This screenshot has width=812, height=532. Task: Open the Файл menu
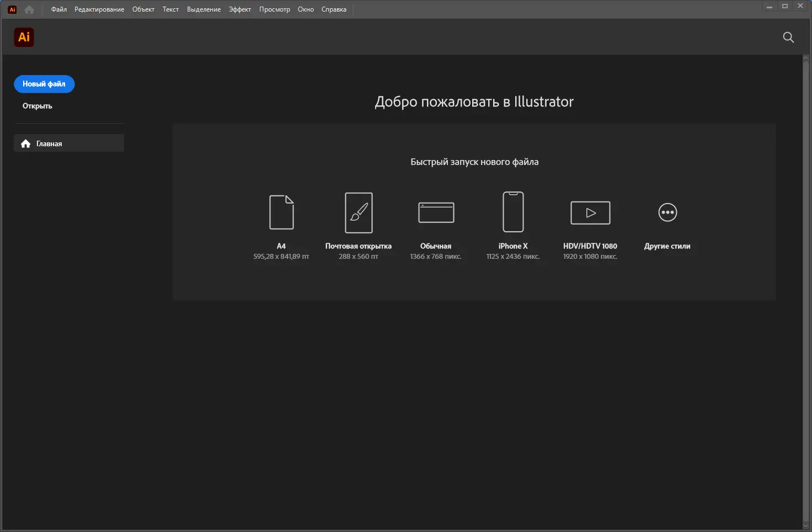[x=58, y=9]
